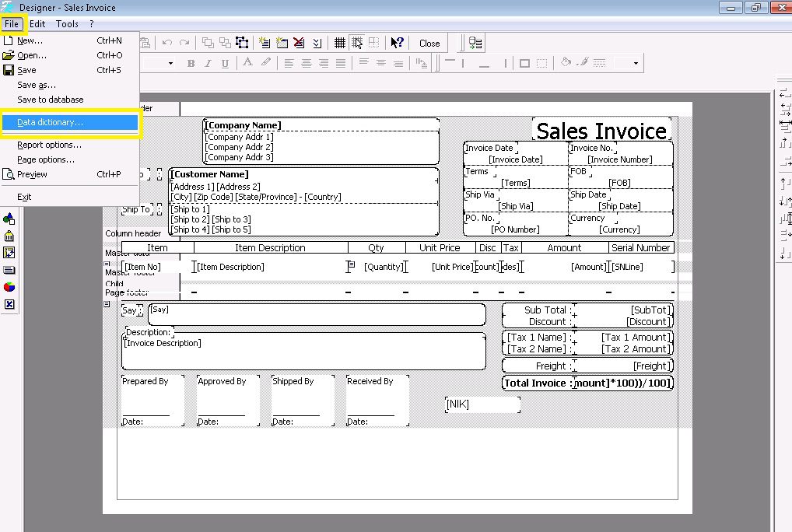Click the database fields icon right of Close
792x532 pixels.
coord(475,43)
